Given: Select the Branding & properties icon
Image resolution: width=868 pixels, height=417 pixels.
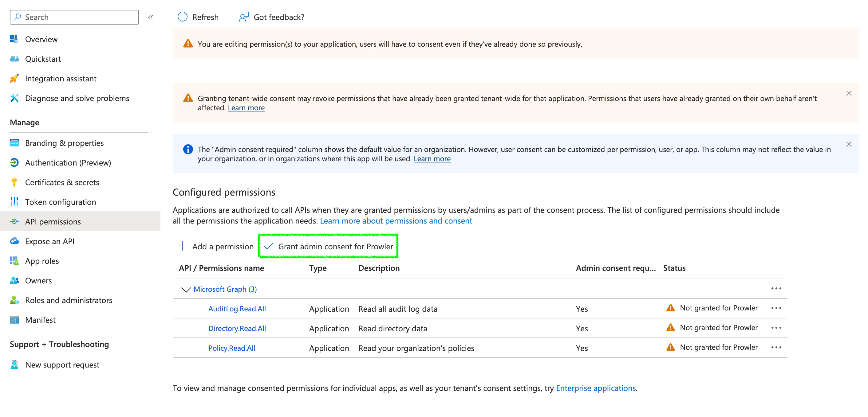Looking at the screenshot, I should [x=14, y=143].
